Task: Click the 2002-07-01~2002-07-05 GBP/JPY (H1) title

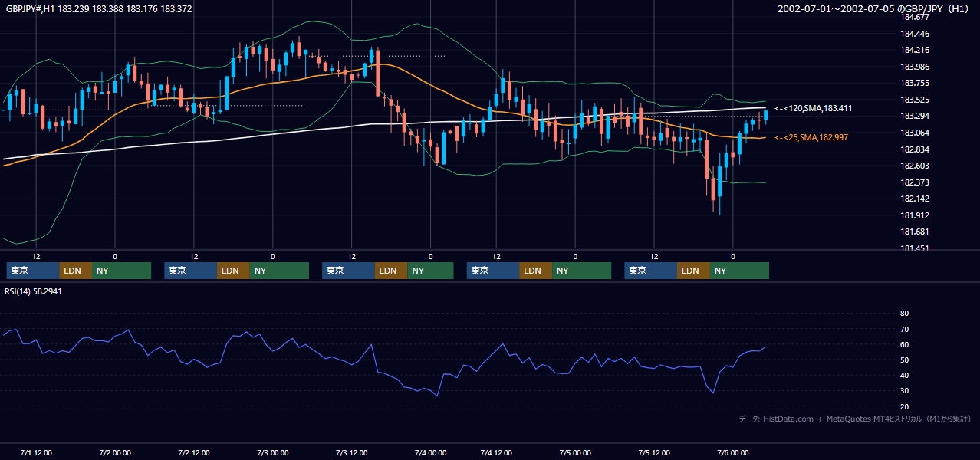Action: coord(873,9)
